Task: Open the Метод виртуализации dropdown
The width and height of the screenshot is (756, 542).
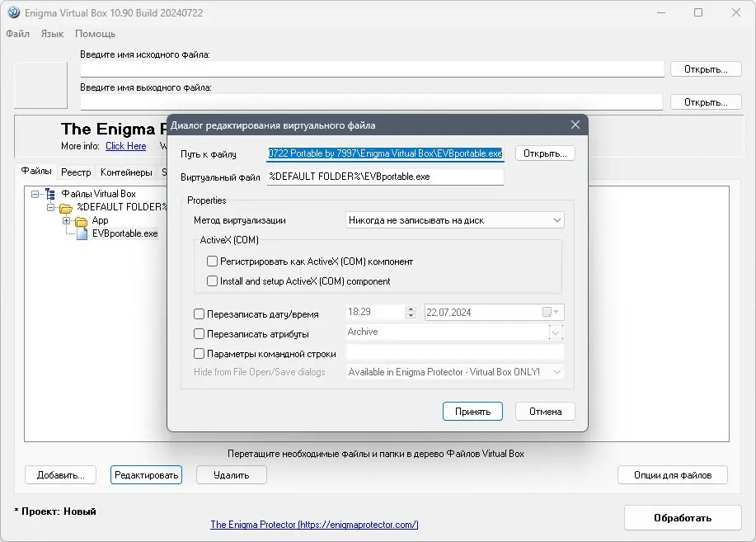Action: 556,220
